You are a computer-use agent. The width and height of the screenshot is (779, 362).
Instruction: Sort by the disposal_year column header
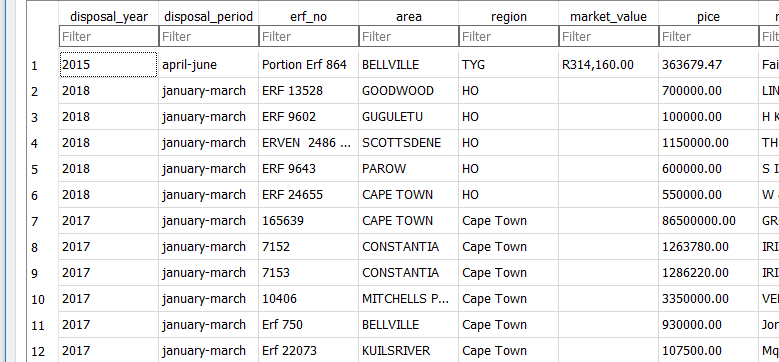[x=109, y=16]
